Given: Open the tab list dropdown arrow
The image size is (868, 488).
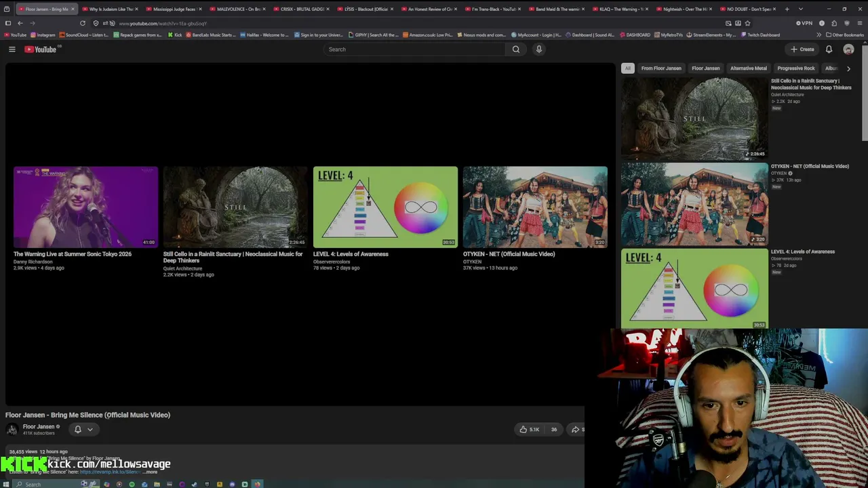Looking at the screenshot, I should (x=800, y=9).
